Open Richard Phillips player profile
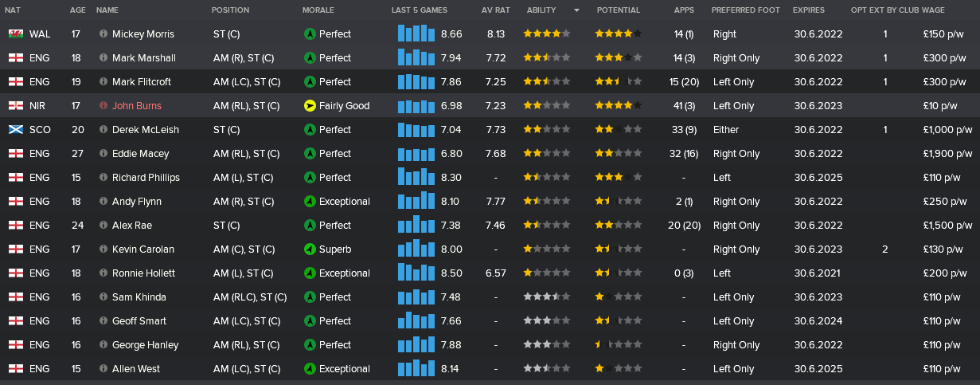Viewport: 980px width, 385px height. pyautogui.click(x=146, y=178)
